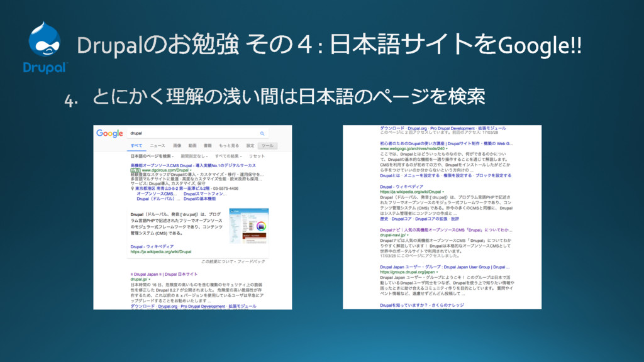Open the Drupal（ドルーパル）... sitelink
This screenshot has height=362, width=644.
tap(158, 199)
